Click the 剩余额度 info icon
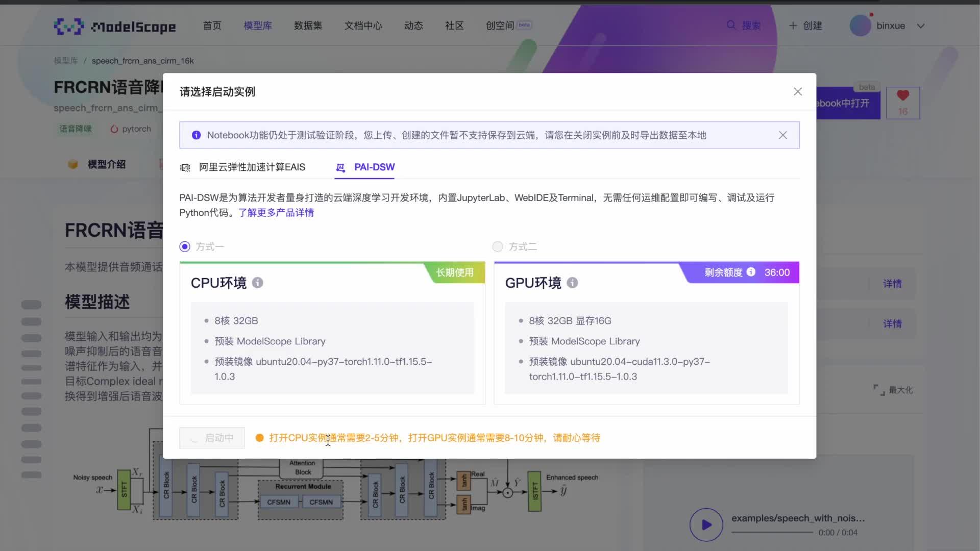This screenshot has height=551, width=980. click(x=751, y=272)
